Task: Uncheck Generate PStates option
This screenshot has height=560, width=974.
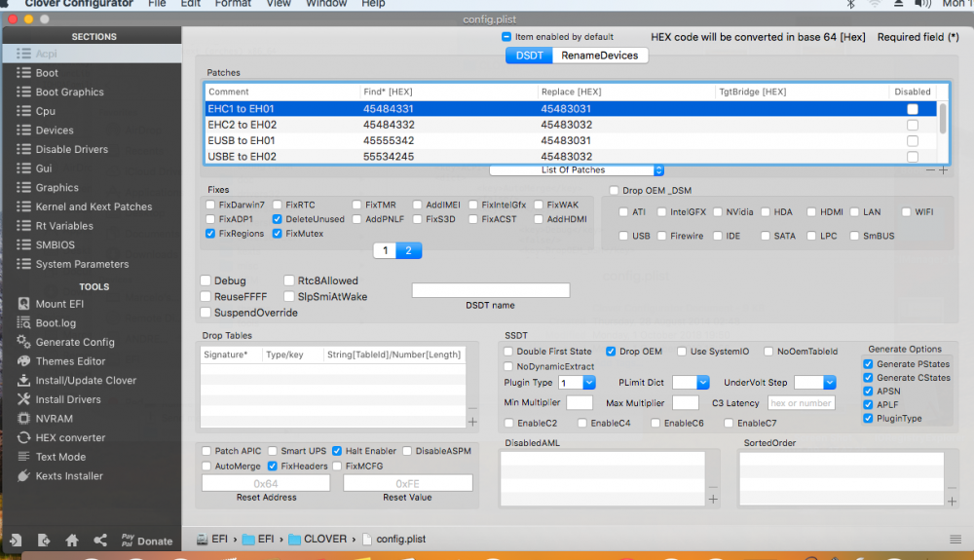Action: click(869, 364)
